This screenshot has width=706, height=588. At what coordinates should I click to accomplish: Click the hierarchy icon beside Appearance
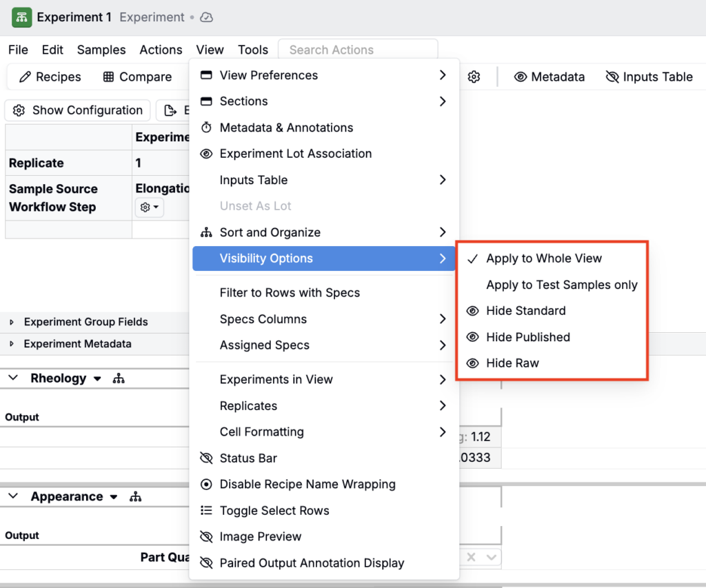pyautogui.click(x=135, y=497)
